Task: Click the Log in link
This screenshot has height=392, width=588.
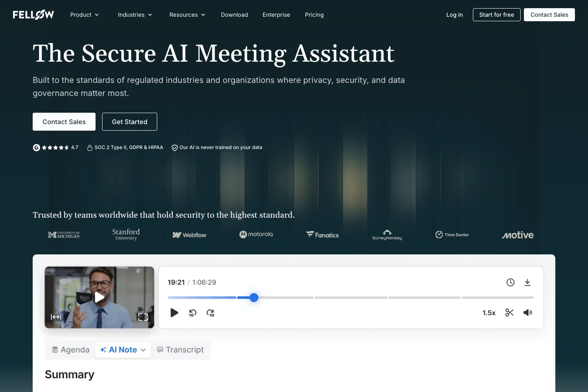Action: [x=454, y=15]
